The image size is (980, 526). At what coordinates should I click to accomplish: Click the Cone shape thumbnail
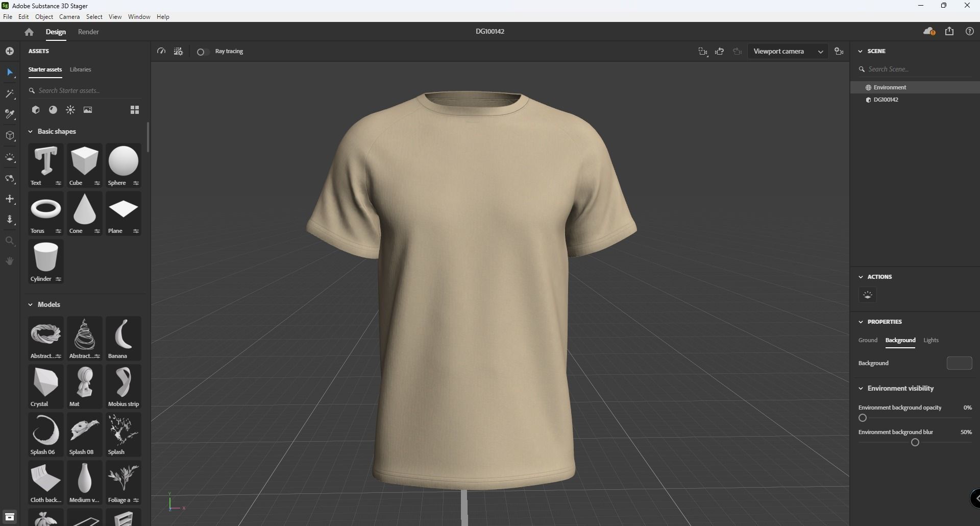click(85, 213)
